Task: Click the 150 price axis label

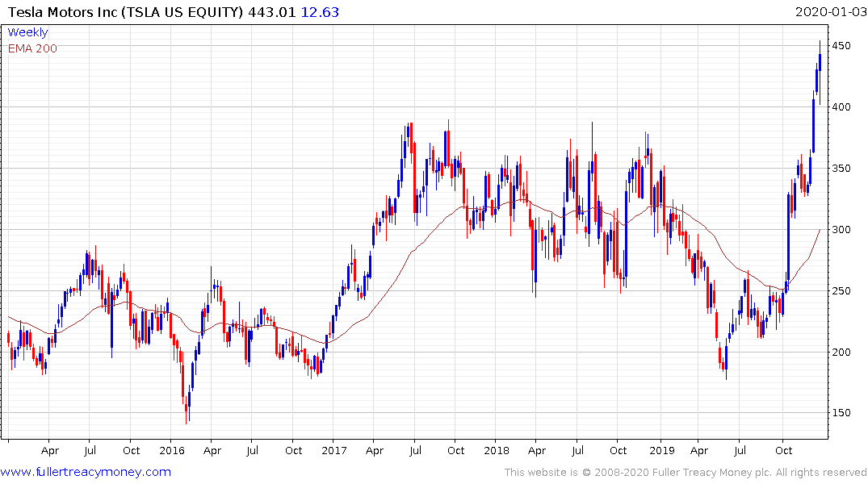Action: click(841, 413)
